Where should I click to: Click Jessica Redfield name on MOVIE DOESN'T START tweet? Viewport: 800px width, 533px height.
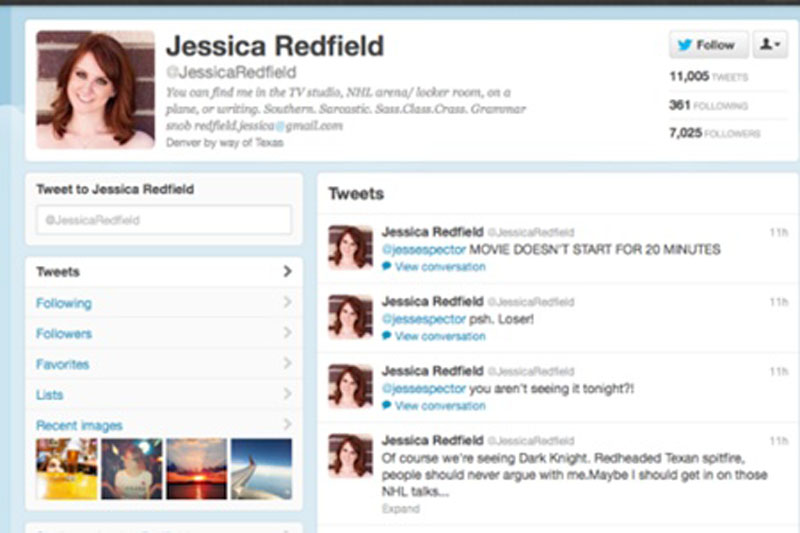pos(433,232)
